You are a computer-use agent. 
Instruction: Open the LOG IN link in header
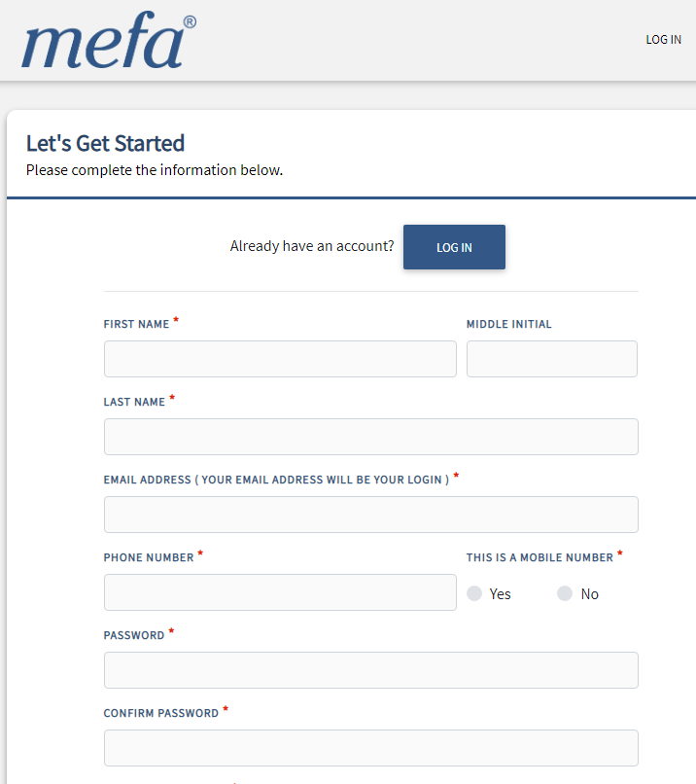pyautogui.click(x=663, y=40)
